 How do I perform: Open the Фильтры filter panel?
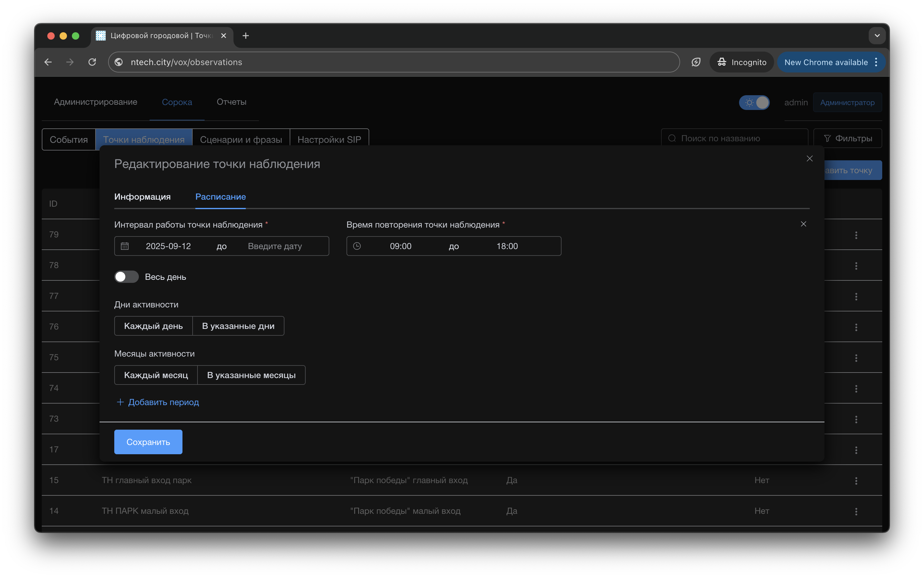[x=848, y=139]
